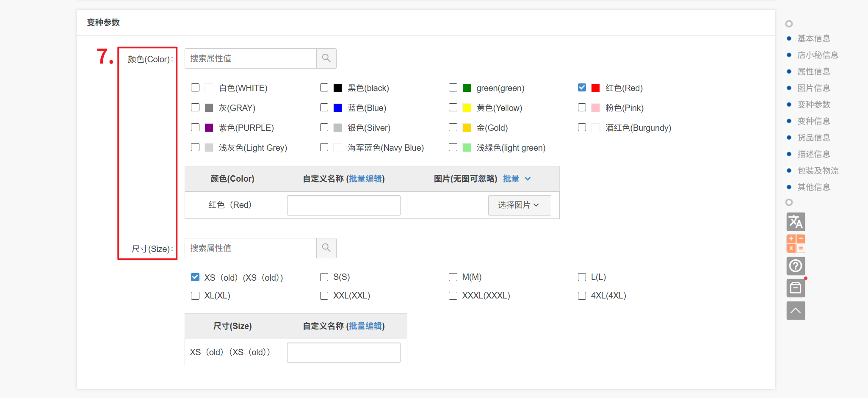868x398 pixels.
Task: Jump to 基本信息 section
Action: pos(813,39)
